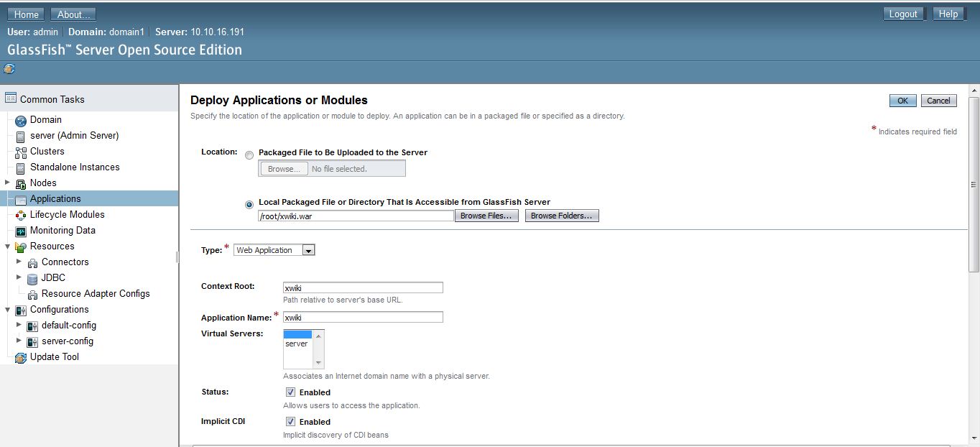Click the server-config icon

coord(32,341)
